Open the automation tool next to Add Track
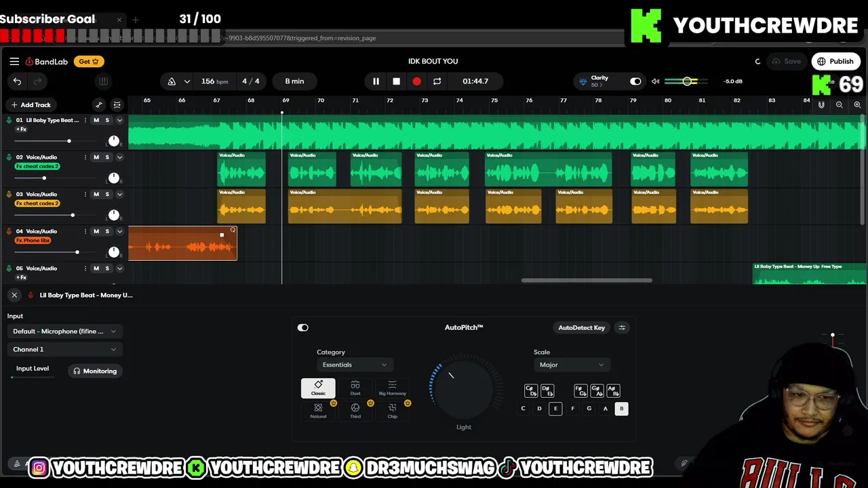The height and width of the screenshot is (488, 868). (99, 105)
